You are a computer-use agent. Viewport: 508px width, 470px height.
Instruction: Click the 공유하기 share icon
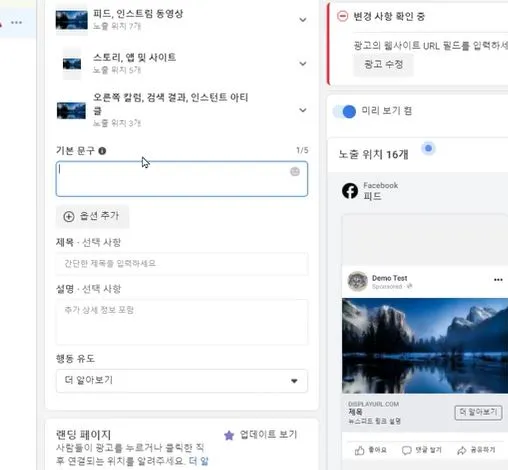462,451
